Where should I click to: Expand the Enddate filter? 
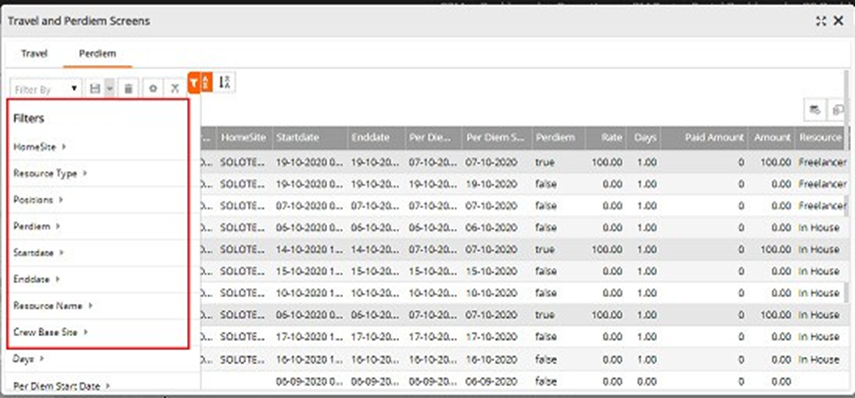coord(37,279)
